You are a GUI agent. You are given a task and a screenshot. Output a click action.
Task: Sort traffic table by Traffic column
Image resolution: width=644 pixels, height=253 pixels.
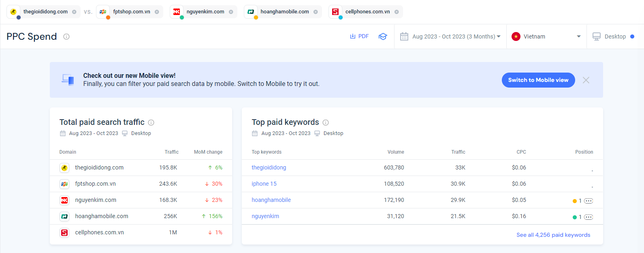(x=172, y=152)
